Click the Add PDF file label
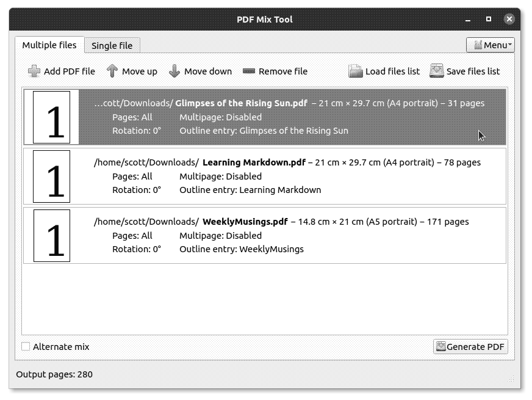 tap(70, 71)
